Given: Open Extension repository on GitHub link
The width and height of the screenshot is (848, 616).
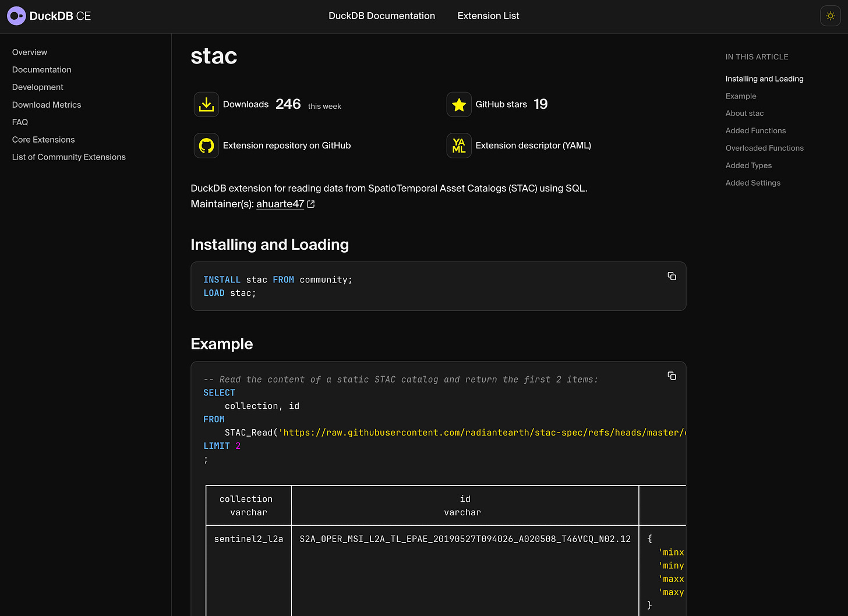Looking at the screenshot, I should tap(287, 146).
